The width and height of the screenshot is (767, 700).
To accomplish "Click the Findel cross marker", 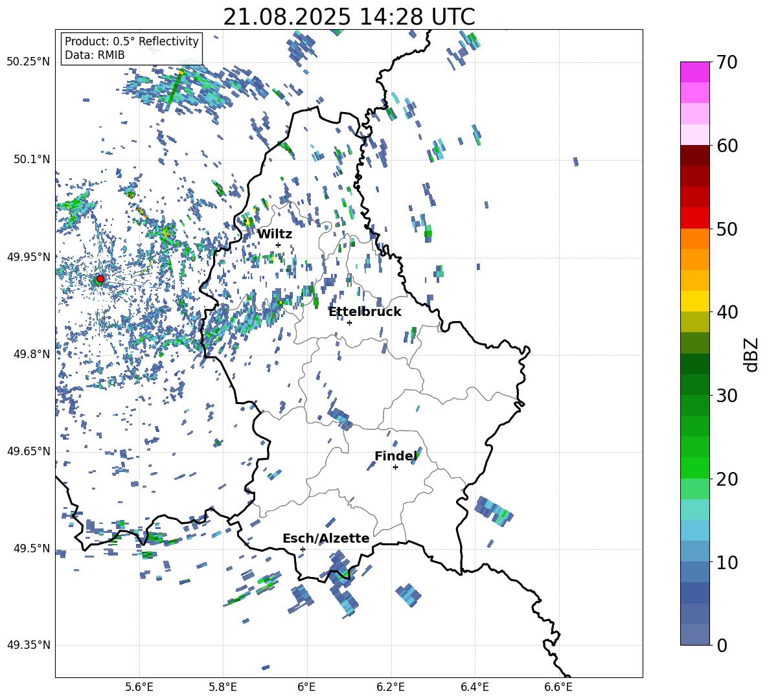I will click(395, 468).
